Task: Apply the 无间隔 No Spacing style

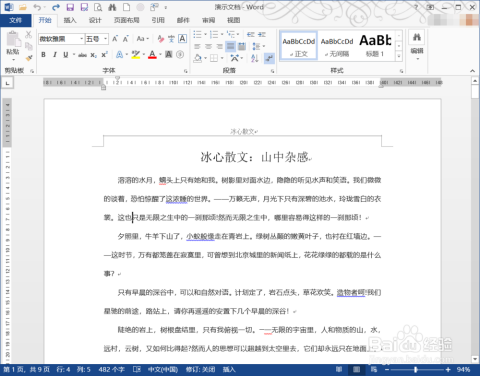Action: [337, 46]
